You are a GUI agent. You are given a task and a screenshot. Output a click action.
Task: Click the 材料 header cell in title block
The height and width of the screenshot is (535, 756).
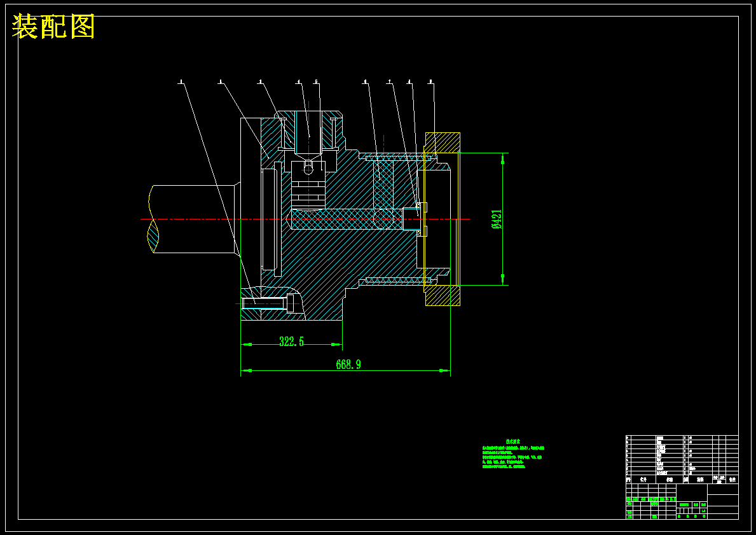coord(700,480)
